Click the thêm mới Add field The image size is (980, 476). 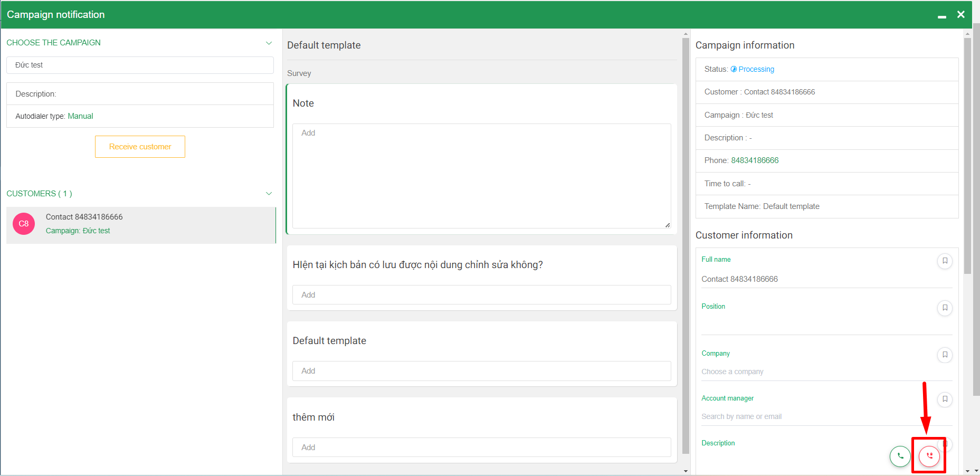point(481,448)
